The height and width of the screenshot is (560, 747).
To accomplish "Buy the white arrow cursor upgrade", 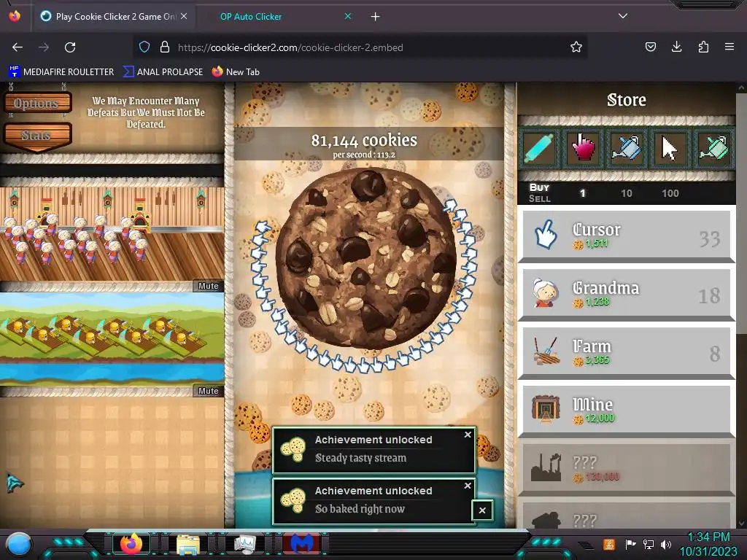I will (x=670, y=147).
